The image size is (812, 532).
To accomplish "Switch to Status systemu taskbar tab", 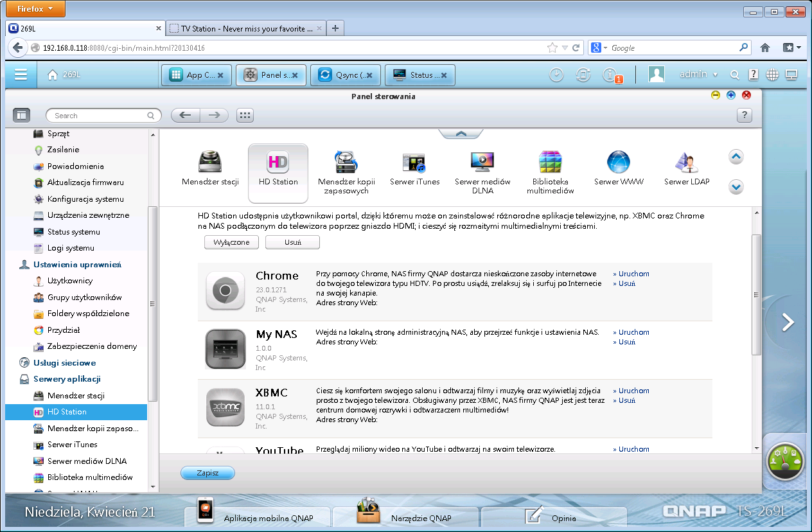I will click(419, 75).
